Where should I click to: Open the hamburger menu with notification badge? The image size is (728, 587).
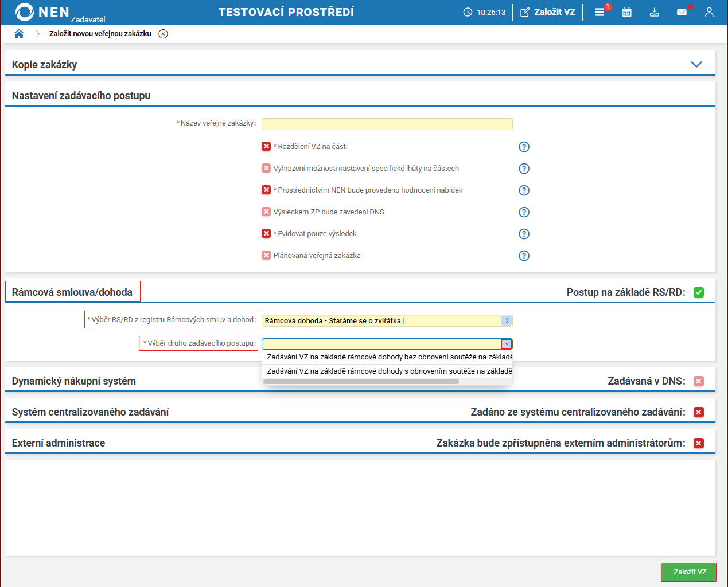599,12
